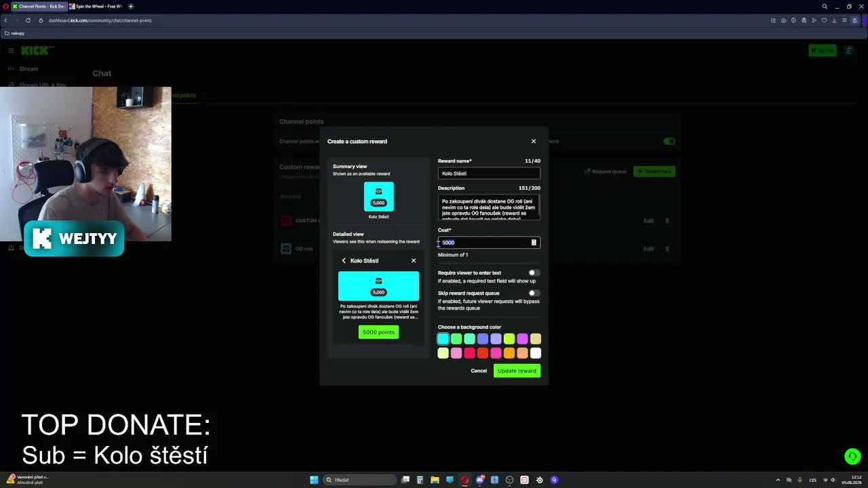Open the Kick support chat bubble
Viewport: 868px width, 488px height.
point(852,457)
